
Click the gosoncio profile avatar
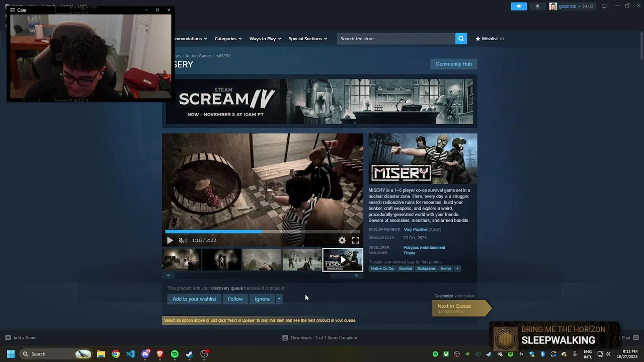pos(553,6)
